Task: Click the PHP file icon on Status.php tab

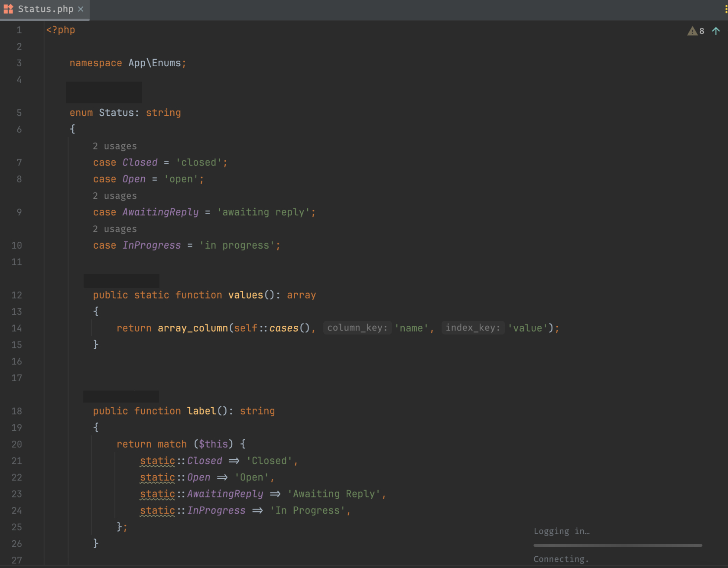Action: [8, 9]
